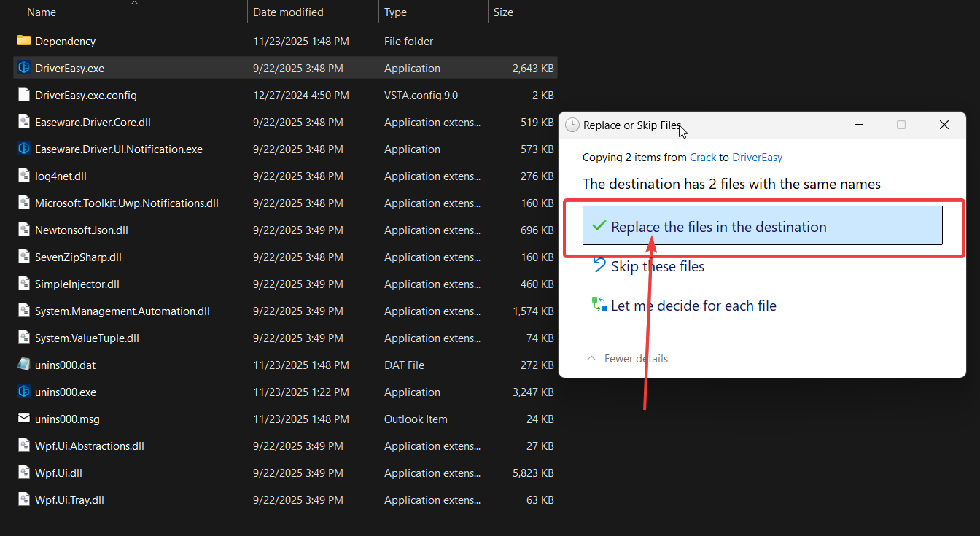Select the unins000.msg file name
The width and height of the screenshot is (980, 536).
pyautogui.click(x=67, y=419)
